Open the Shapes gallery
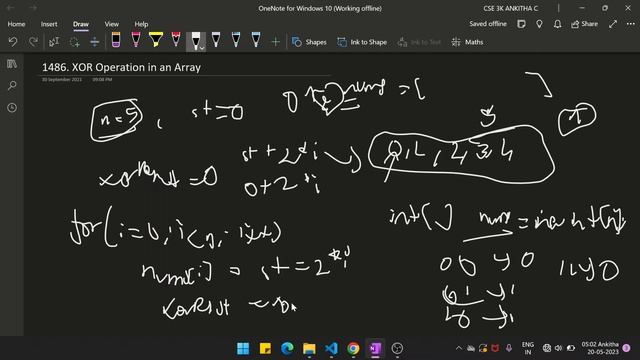Viewport: 640px width, 360px height. click(309, 42)
